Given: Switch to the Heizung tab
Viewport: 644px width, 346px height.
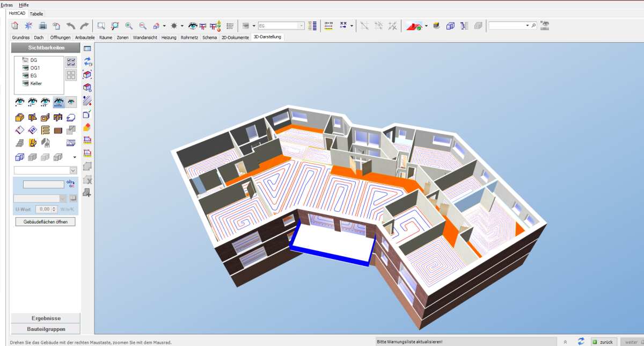Looking at the screenshot, I should pyautogui.click(x=169, y=38).
